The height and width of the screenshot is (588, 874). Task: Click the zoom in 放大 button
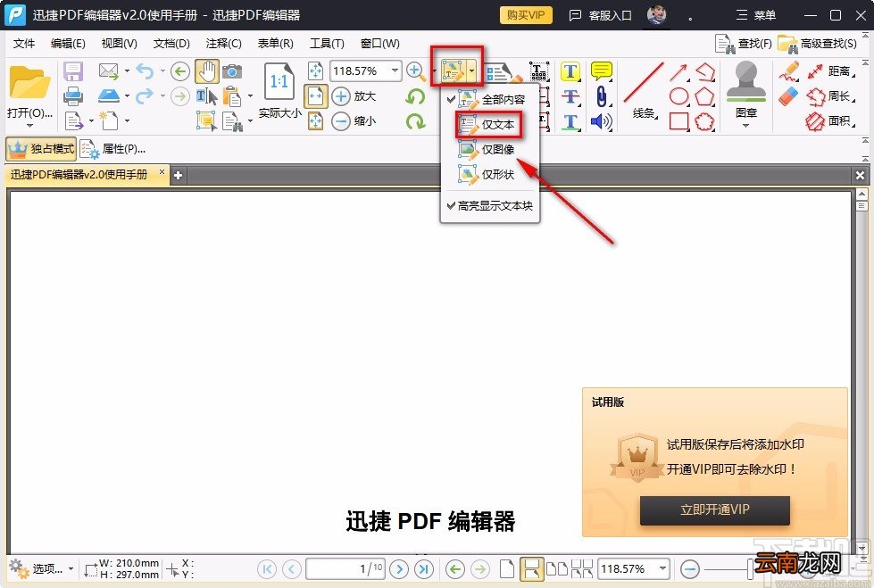(354, 96)
